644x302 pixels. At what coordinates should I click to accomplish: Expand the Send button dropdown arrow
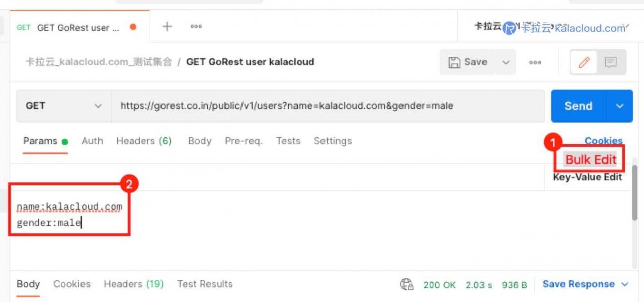(x=620, y=106)
